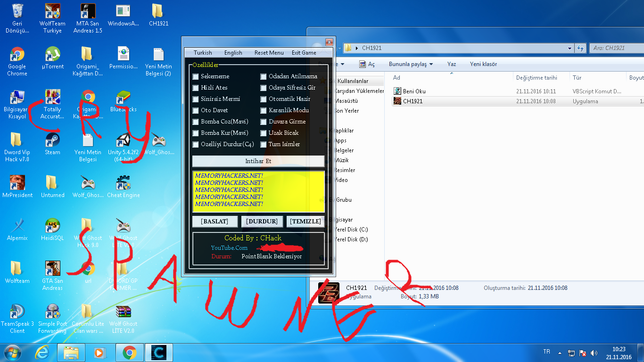Viewport: 644px width, 362px height.
Task: Click the [BASLAT] button
Action: tap(215, 222)
